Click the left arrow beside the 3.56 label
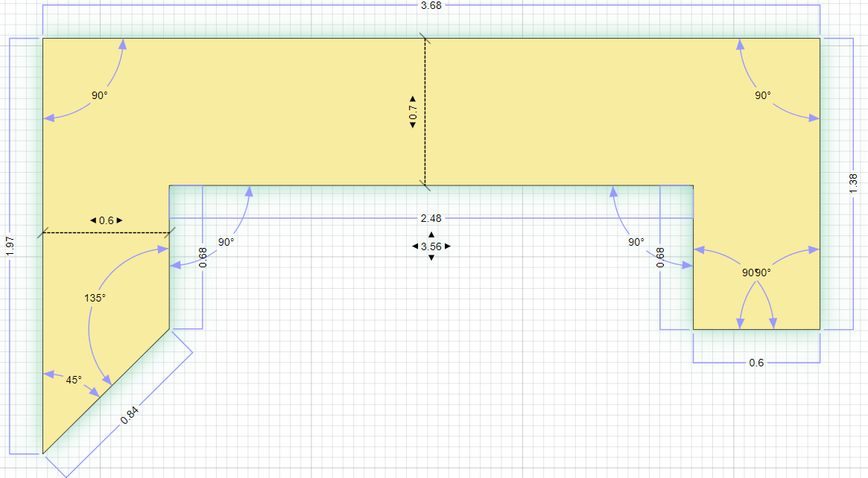This screenshot has height=478, width=868. click(416, 246)
